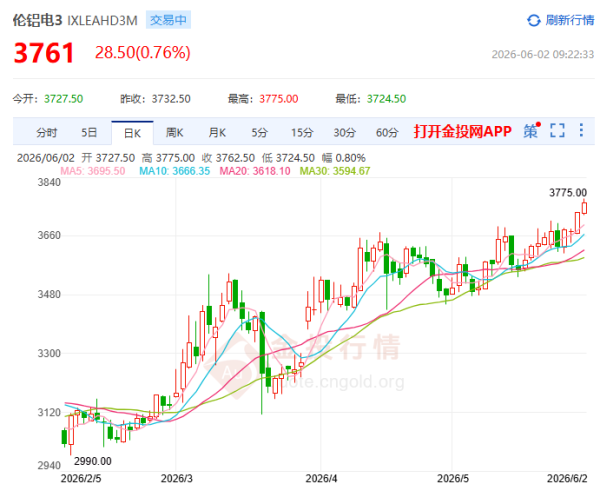Screen dimensions: 600x484
Task: Click the latest candlestick on 2026/6/2
Action: tap(584, 208)
